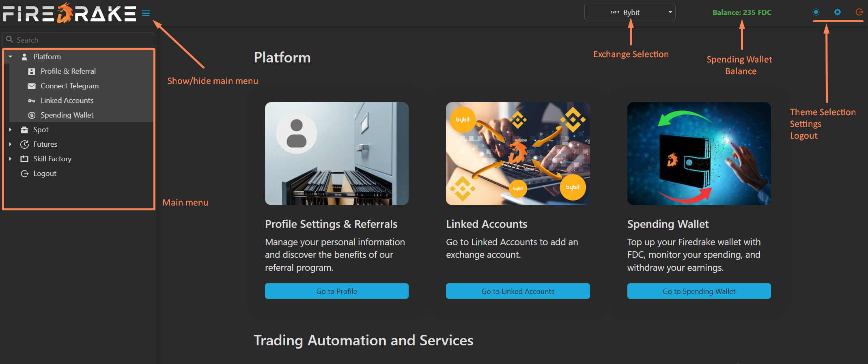
Task: Click the Search input field
Action: pyautogui.click(x=77, y=39)
